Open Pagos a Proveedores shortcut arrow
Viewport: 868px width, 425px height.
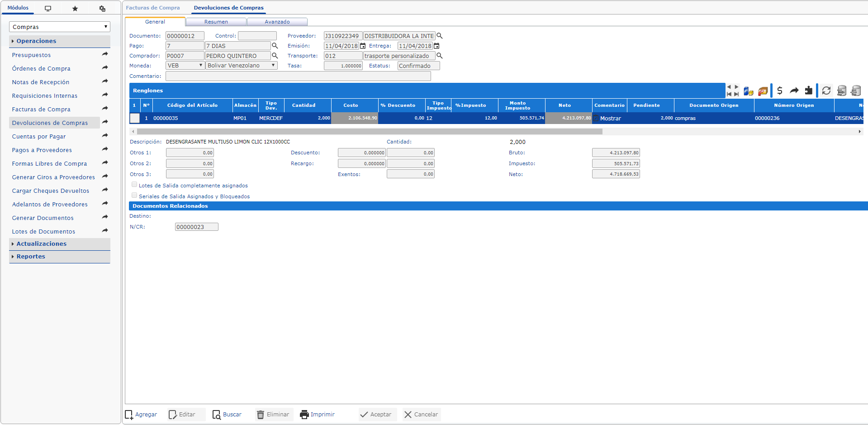pos(105,149)
